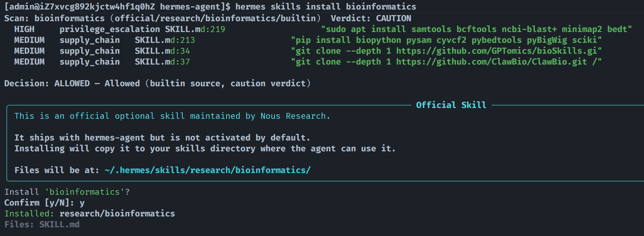Click the 'SKILL.md:34' file reference
Image resolution: width=644 pixels, height=236 pixels.
[162, 51]
